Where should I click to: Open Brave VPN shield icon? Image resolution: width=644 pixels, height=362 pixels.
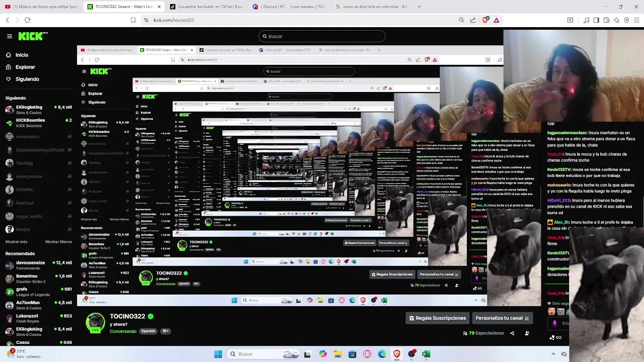click(x=626, y=20)
